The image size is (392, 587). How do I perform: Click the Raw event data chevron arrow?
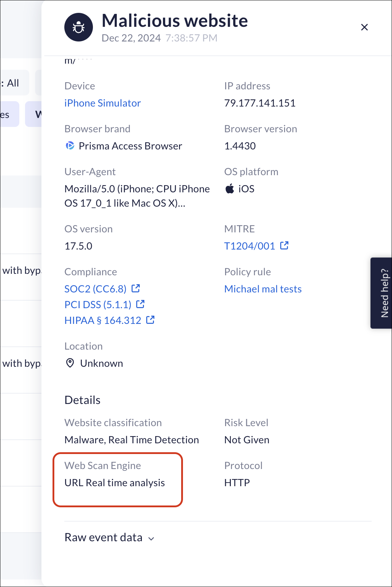click(x=152, y=539)
